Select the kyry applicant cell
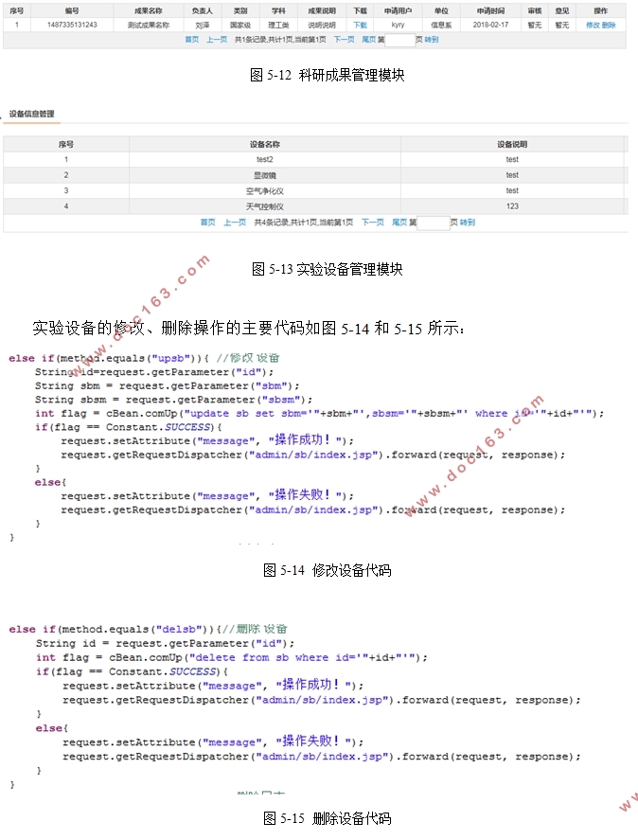Screen dimensions: 638x840 coord(398,25)
